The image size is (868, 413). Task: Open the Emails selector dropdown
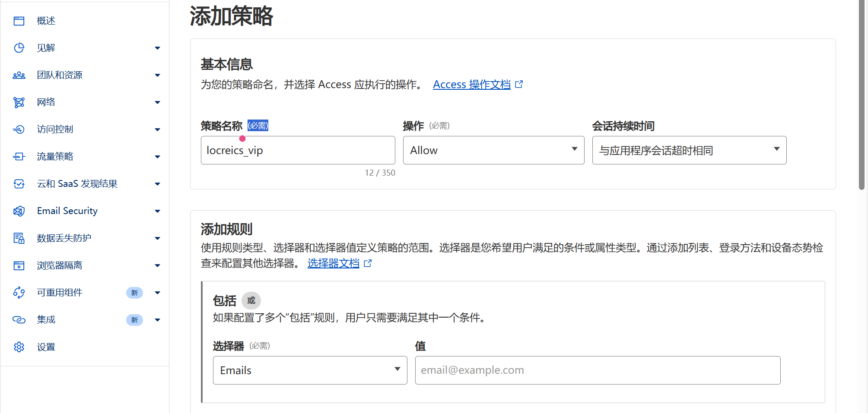click(310, 370)
